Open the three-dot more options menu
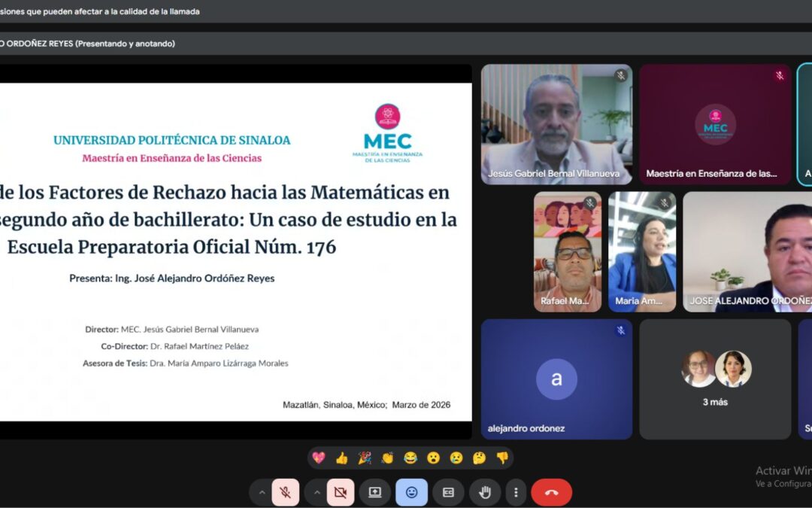The width and height of the screenshot is (812, 508). point(516,492)
